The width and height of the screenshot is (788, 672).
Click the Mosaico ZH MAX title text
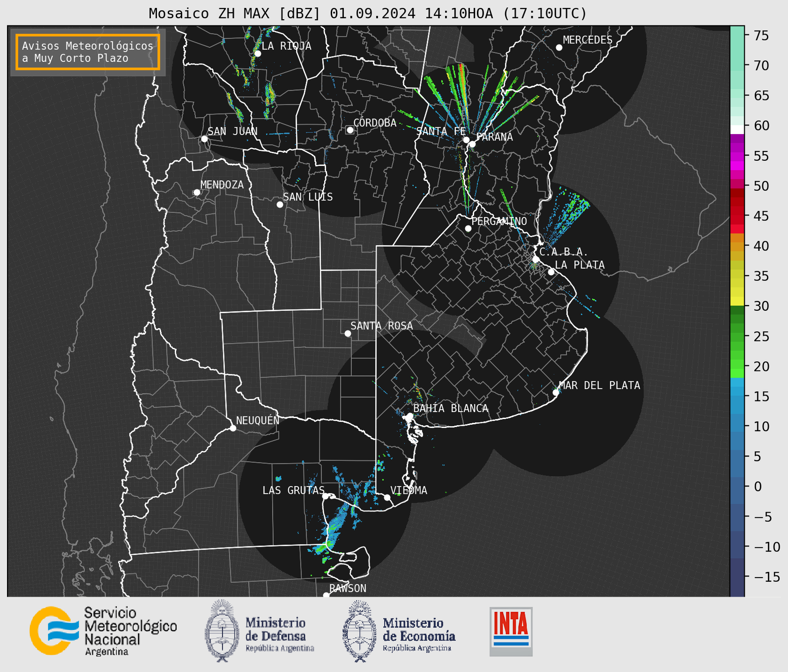[368, 14]
